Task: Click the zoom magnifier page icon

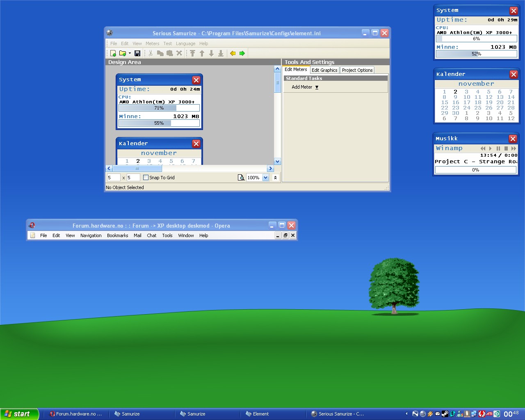Action: pyautogui.click(x=241, y=178)
